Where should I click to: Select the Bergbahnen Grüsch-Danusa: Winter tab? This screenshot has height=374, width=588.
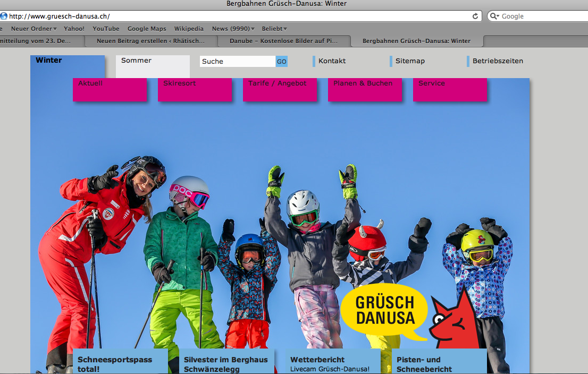[x=417, y=41]
